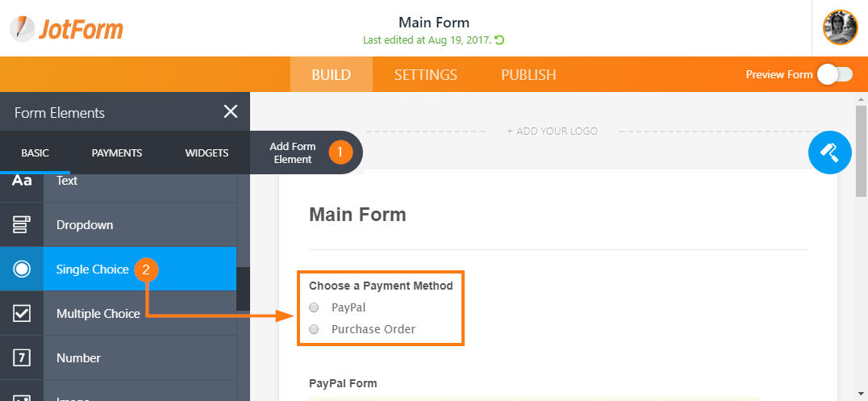Screen dimensions: 868x401
Task: Switch to the PAYMENTS tab
Action: pos(117,152)
